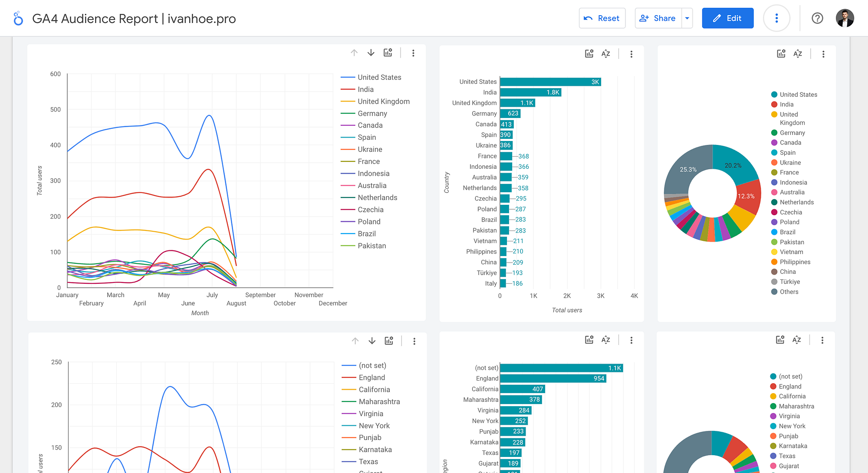This screenshot has height=473, width=868.
Task: Click the Edit button
Action: coord(728,18)
